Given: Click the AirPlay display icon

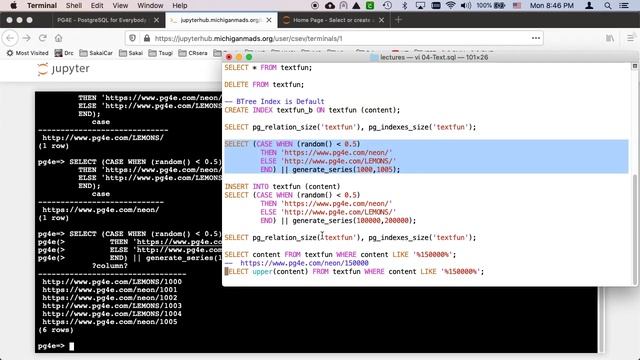Looking at the screenshot, I should point(420,5).
